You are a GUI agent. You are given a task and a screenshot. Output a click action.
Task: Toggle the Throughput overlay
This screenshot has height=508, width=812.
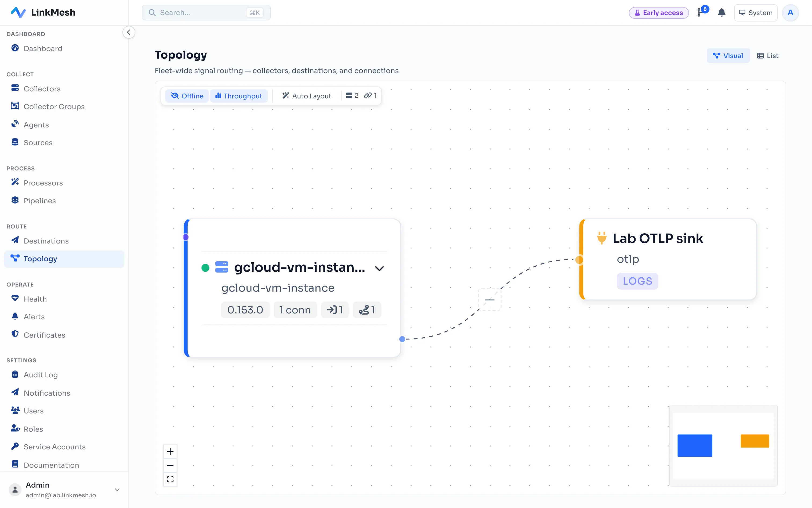(238, 96)
